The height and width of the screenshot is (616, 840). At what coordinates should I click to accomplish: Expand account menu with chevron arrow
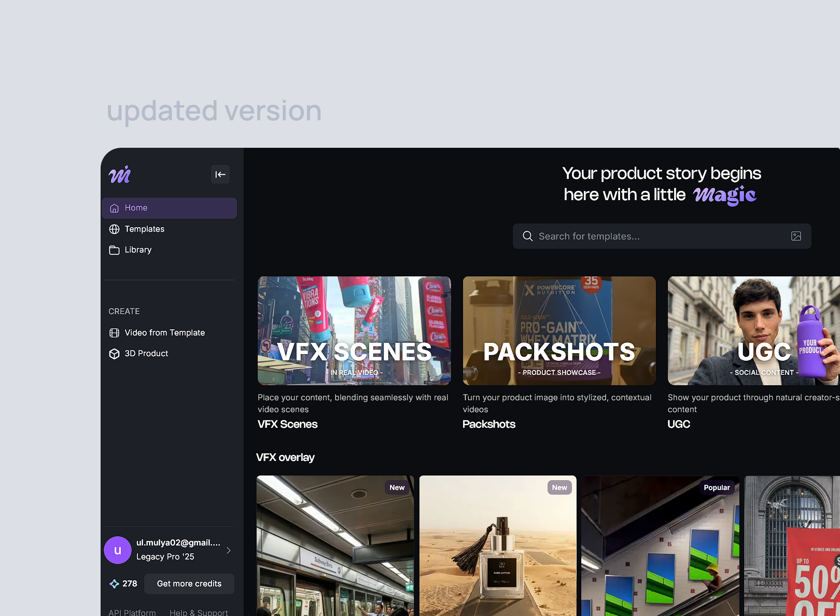coord(229,550)
